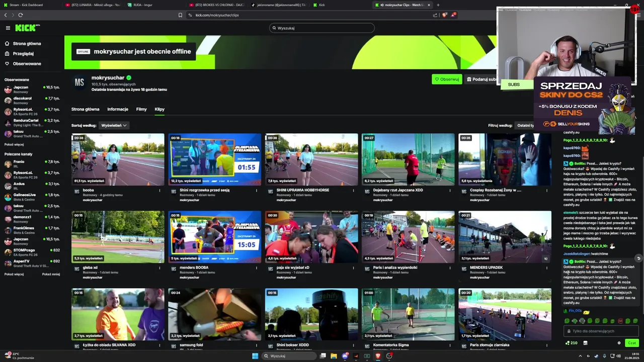Bookmark this page icon in address bar
Viewport: 644px width, 362px height.
[180, 15]
